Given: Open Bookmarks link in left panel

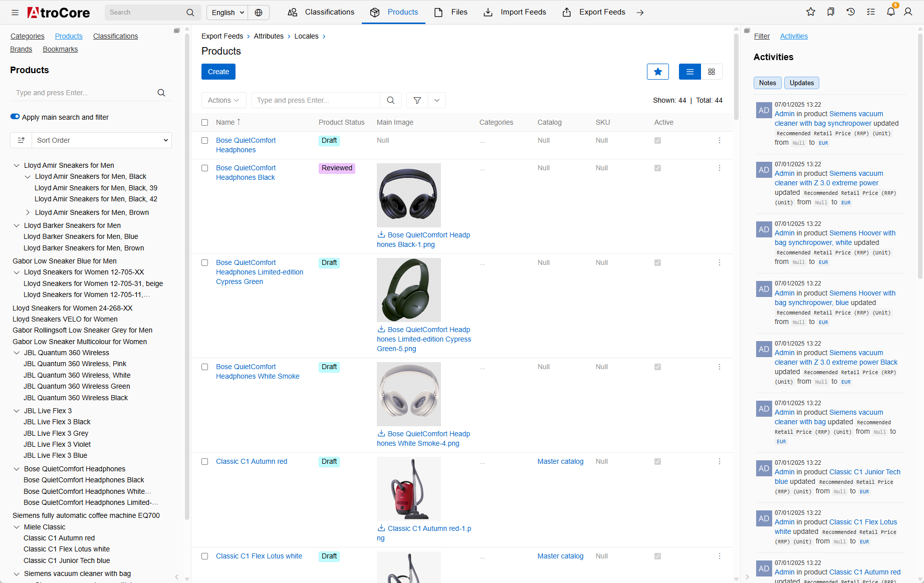Looking at the screenshot, I should coord(60,49).
